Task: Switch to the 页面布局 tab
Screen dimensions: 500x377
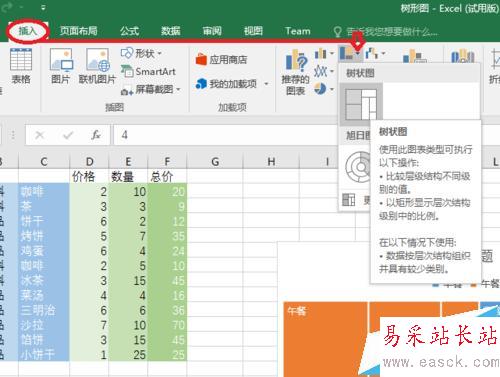Action: point(79,31)
